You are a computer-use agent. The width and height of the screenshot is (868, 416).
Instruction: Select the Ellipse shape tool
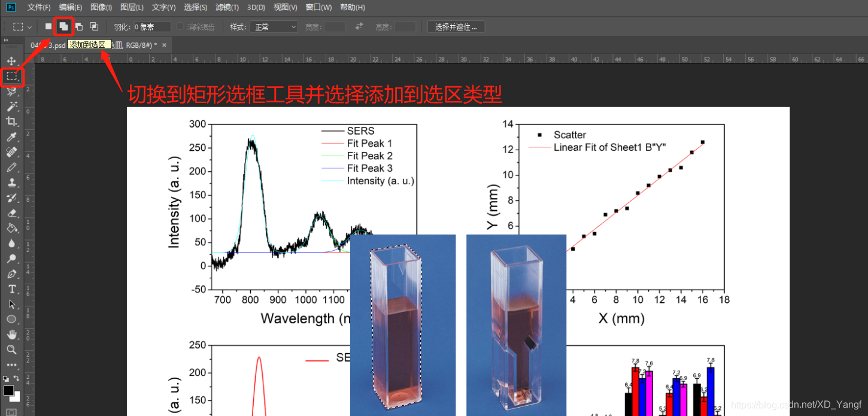pyautogui.click(x=11, y=319)
